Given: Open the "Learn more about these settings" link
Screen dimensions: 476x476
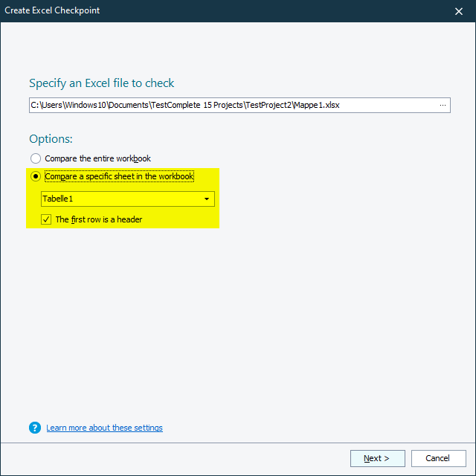Looking at the screenshot, I should coord(104,428).
